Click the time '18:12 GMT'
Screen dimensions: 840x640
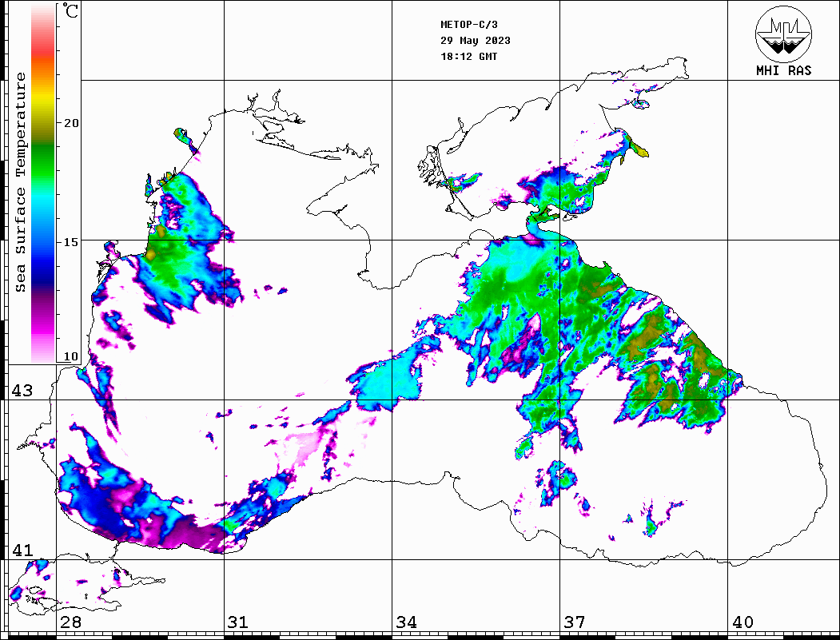click(x=468, y=57)
